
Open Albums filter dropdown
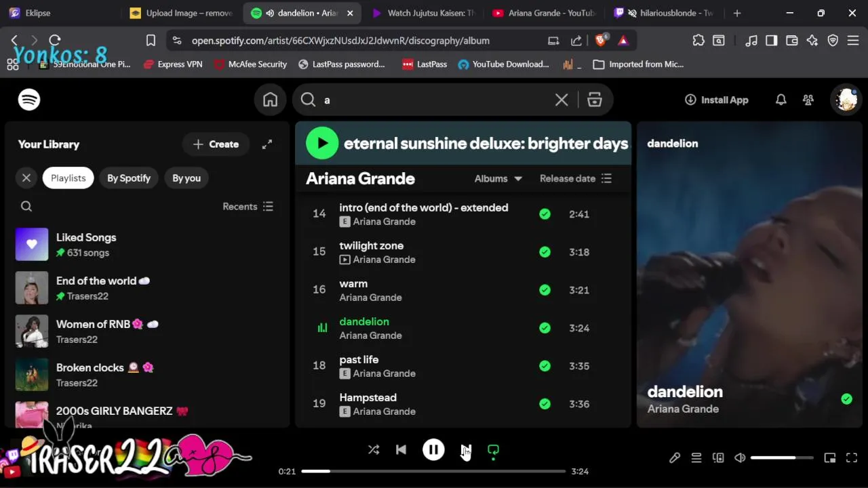[x=498, y=178]
